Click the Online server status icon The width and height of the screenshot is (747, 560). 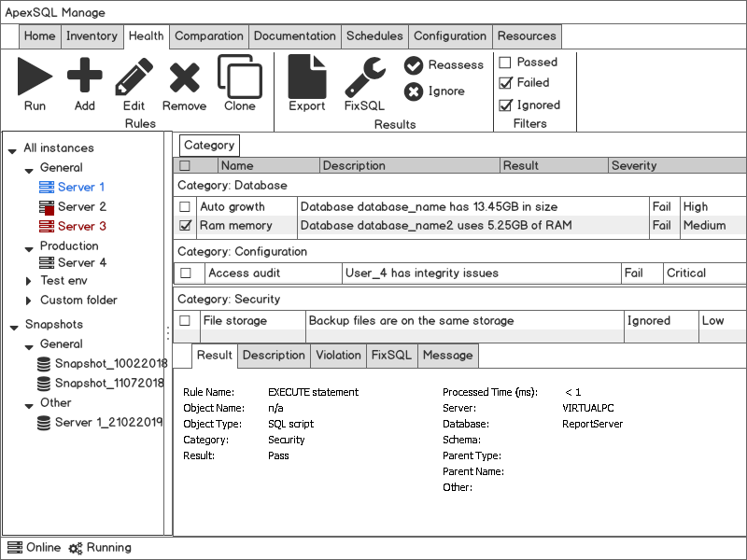pyautogui.click(x=15, y=548)
